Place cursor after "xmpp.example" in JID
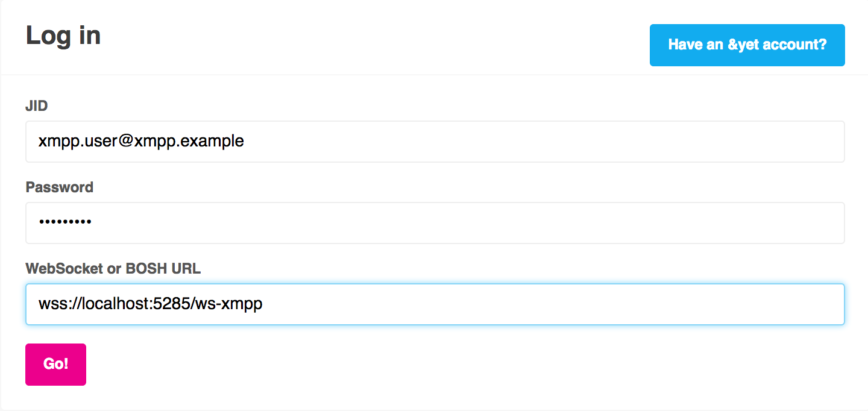Image resolution: width=868 pixels, height=411 pixels. pos(245,142)
